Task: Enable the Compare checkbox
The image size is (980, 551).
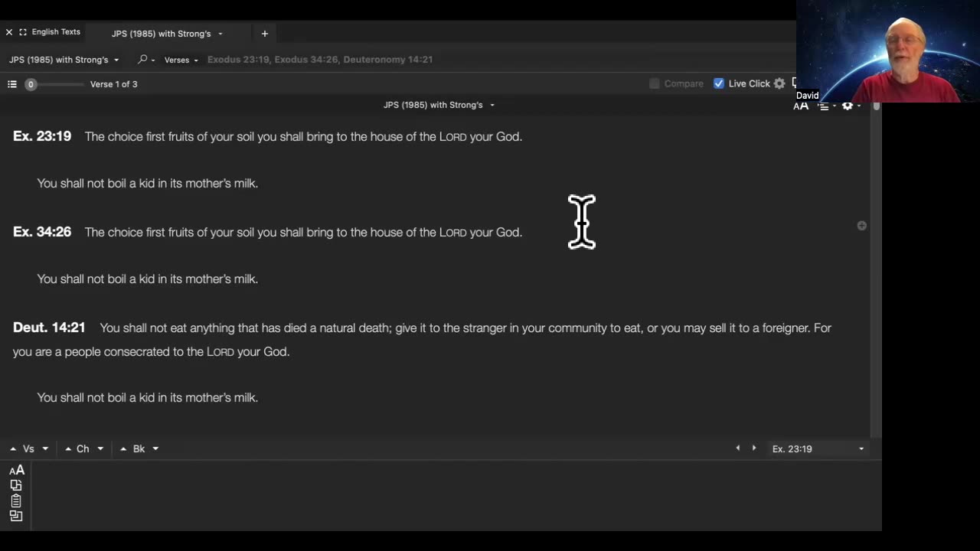Action: tap(654, 83)
